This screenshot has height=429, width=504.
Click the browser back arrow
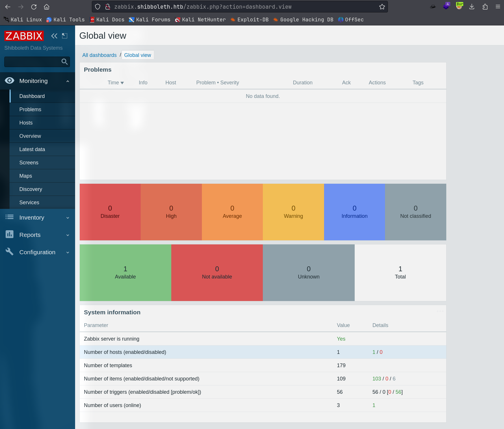point(8,7)
